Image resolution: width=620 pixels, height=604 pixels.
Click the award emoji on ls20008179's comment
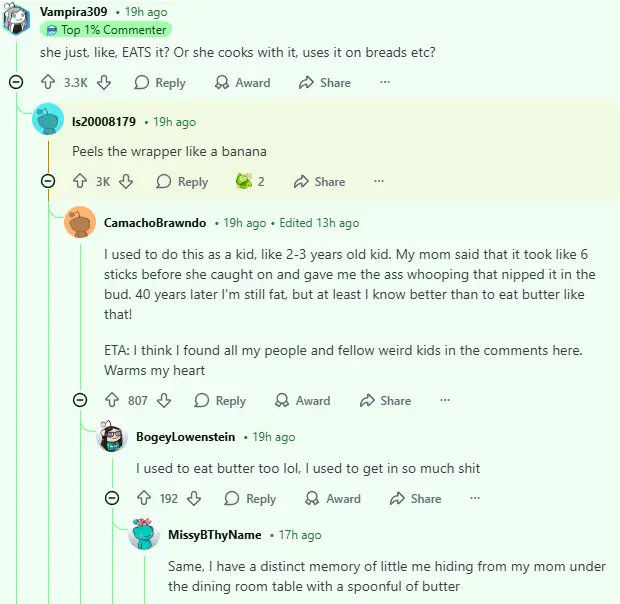click(243, 181)
